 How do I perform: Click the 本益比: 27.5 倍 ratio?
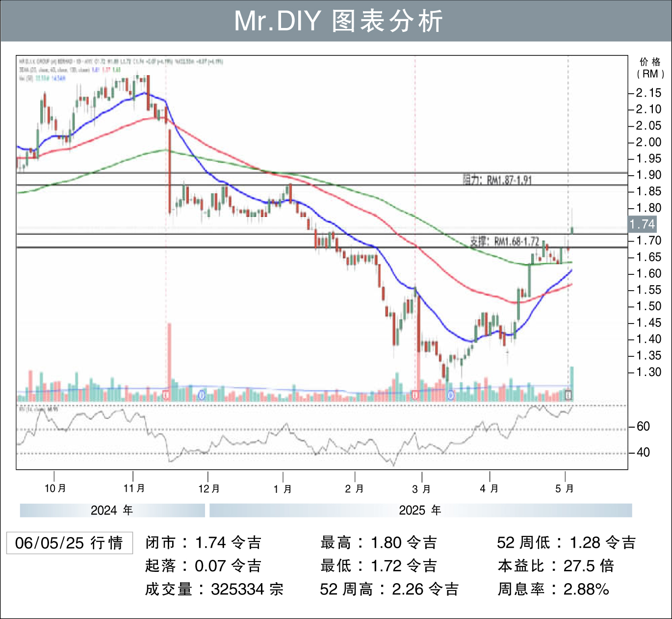point(556,566)
